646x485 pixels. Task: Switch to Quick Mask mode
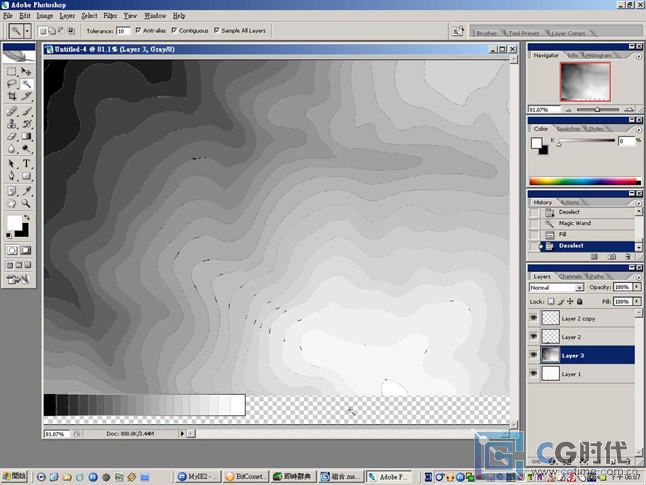[x=26, y=250]
